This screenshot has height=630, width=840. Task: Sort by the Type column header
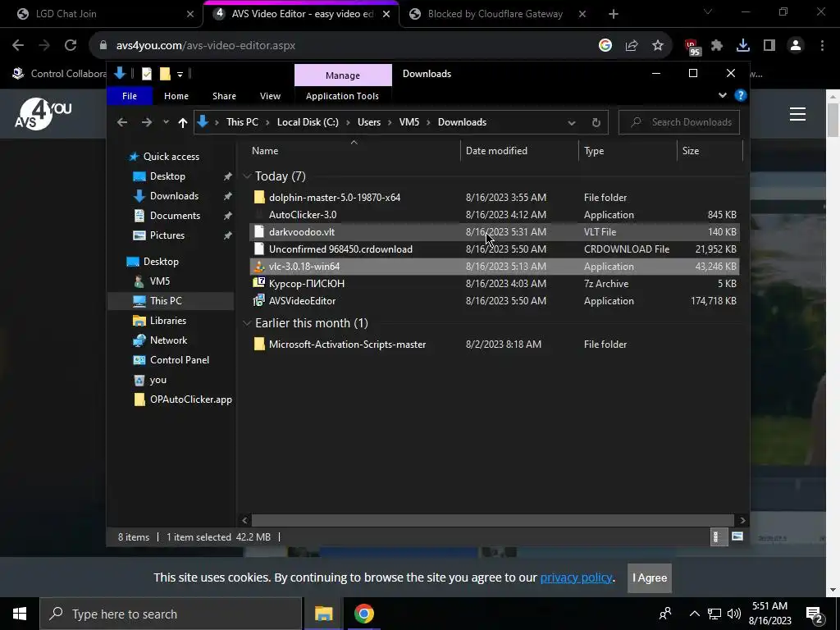tap(628, 151)
